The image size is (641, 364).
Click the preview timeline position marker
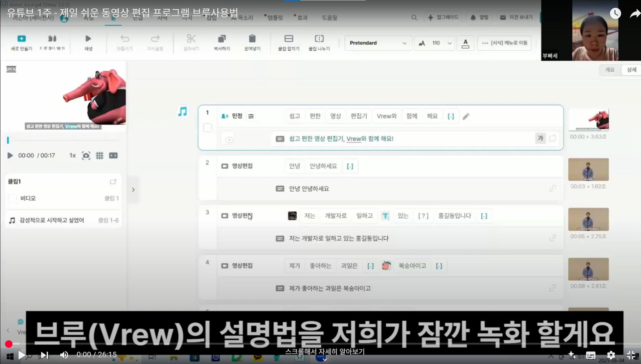point(8,140)
